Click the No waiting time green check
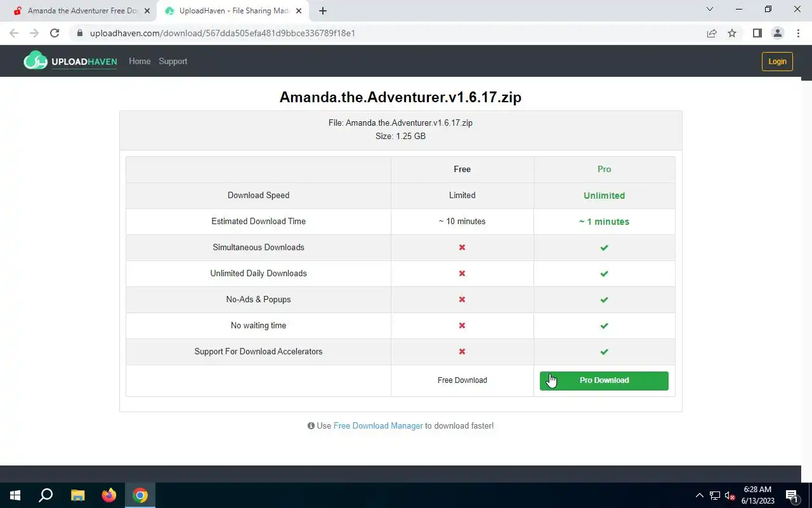 604,326
